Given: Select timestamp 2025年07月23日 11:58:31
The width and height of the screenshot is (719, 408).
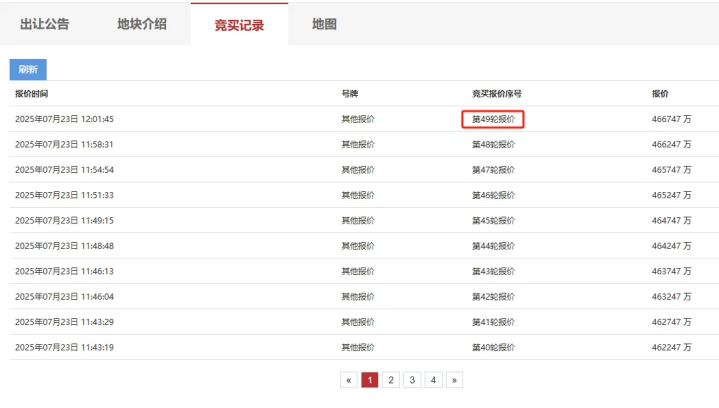Looking at the screenshot, I should click(64, 144).
